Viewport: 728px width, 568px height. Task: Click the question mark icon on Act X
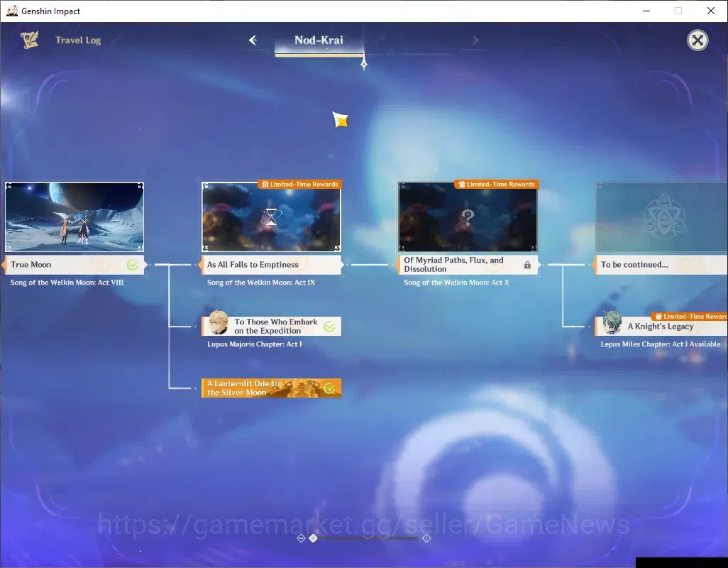point(468,217)
